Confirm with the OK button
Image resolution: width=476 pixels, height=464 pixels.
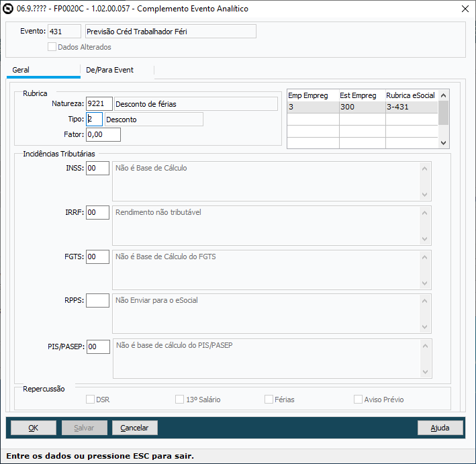pos(34,428)
